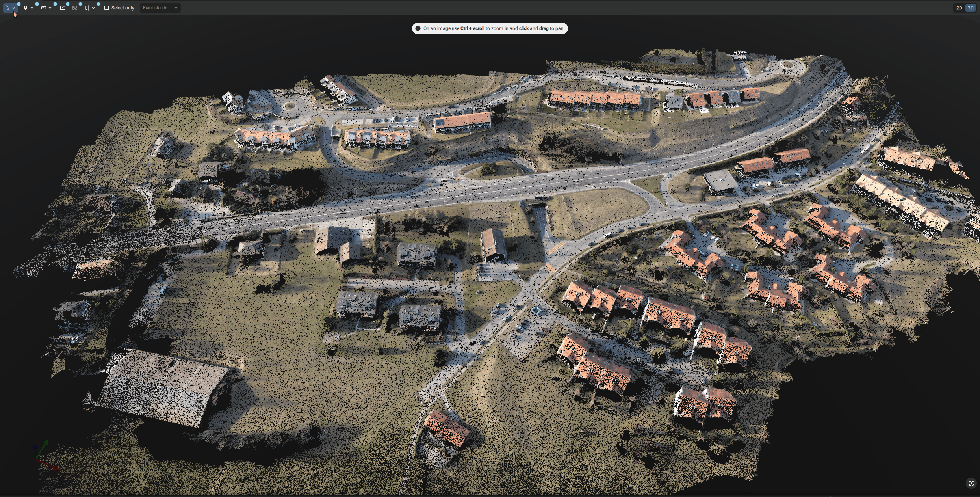Select the split view comparison tool
Screen dimensions: 980x497
pos(87,8)
